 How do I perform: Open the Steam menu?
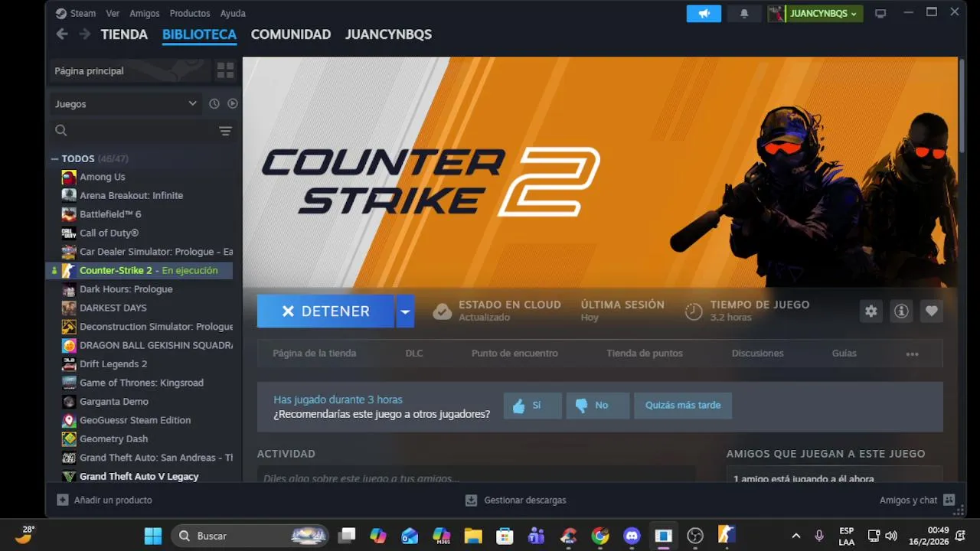coord(83,13)
